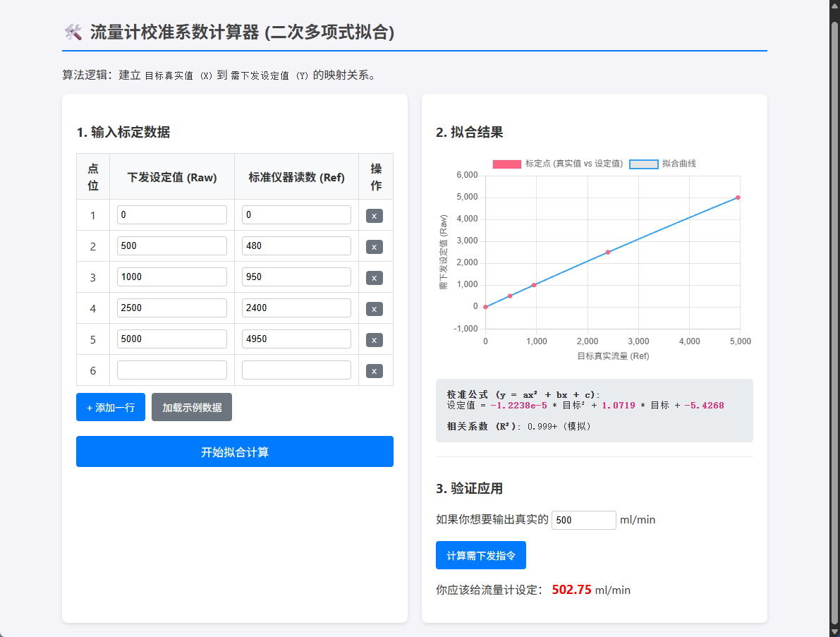Viewport: 840px width, 637px height.
Task: Delete point 4 via × button
Action: (375, 309)
